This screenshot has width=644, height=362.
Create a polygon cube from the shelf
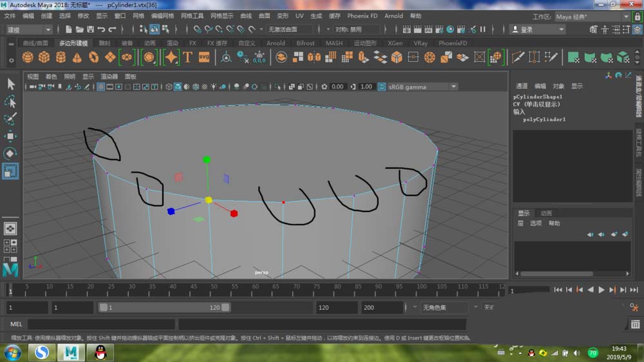(44, 57)
